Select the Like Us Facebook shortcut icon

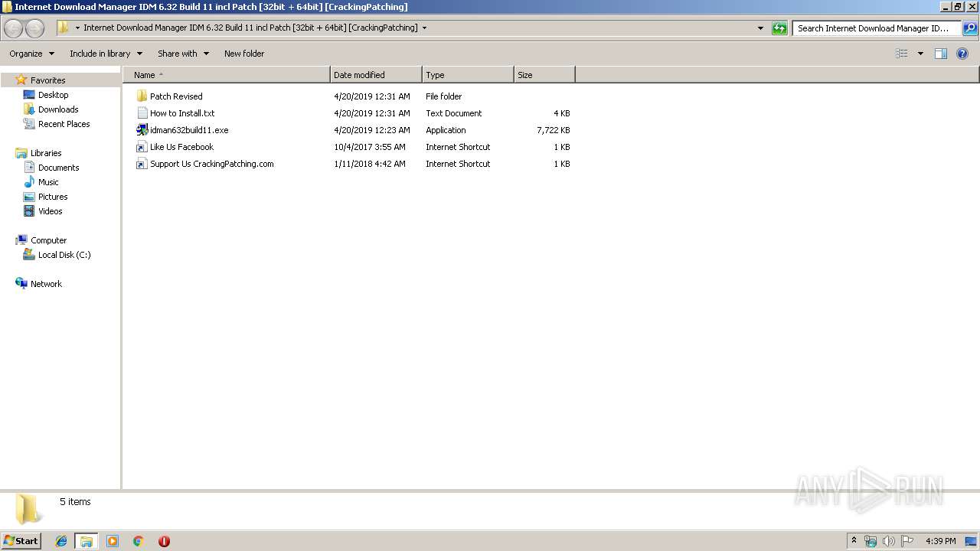(x=142, y=147)
